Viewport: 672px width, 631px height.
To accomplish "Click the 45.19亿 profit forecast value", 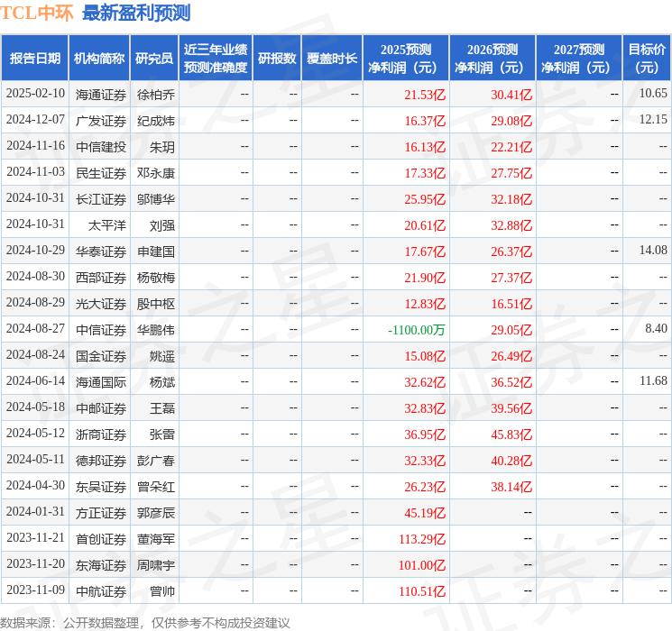I will coord(425,513).
